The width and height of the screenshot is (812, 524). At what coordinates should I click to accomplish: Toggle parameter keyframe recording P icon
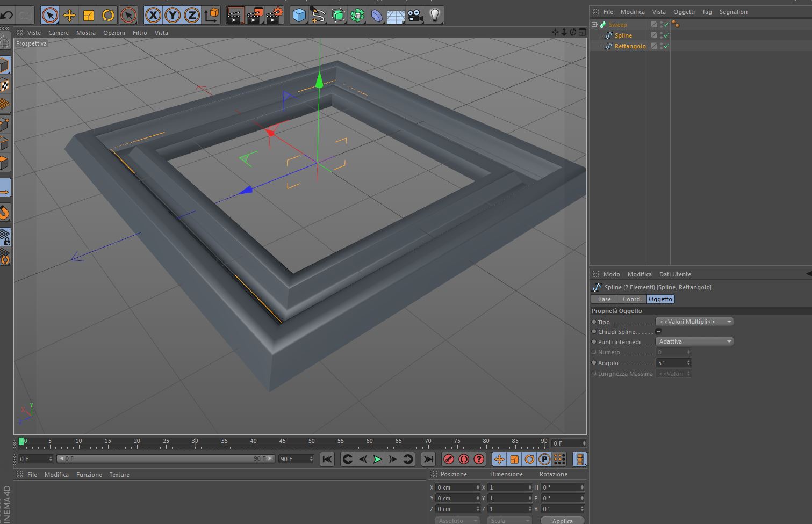pyautogui.click(x=544, y=459)
